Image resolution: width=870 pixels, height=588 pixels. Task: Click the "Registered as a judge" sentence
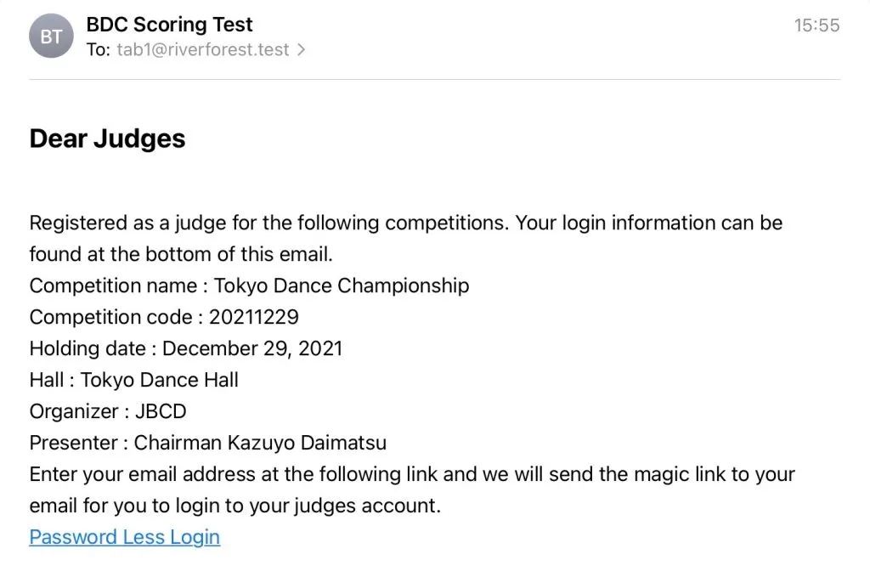pyautogui.click(x=405, y=223)
